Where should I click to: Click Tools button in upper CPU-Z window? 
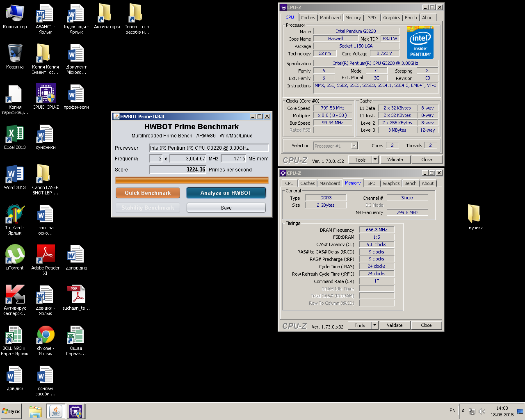tap(361, 160)
